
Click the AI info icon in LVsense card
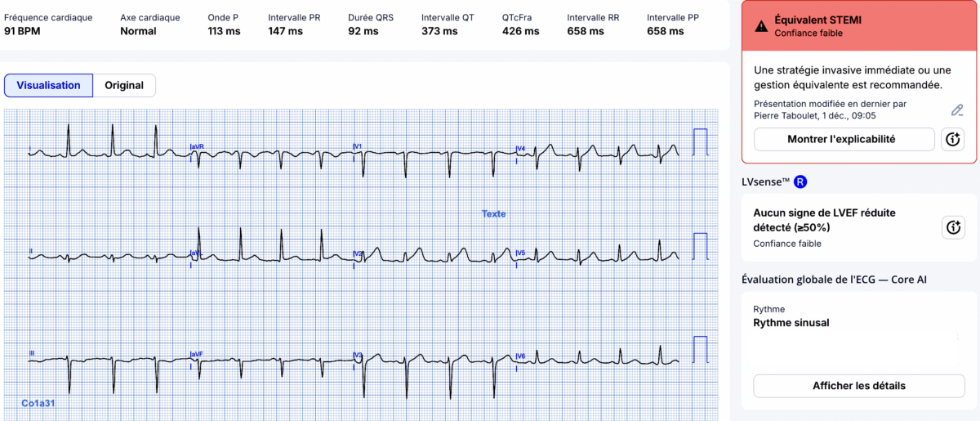tap(953, 227)
